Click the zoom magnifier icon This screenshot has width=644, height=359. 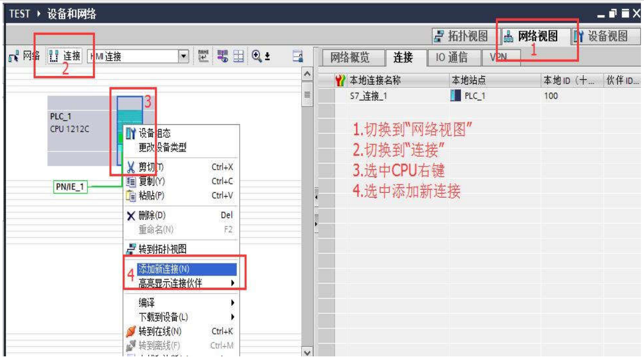[257, 56]
